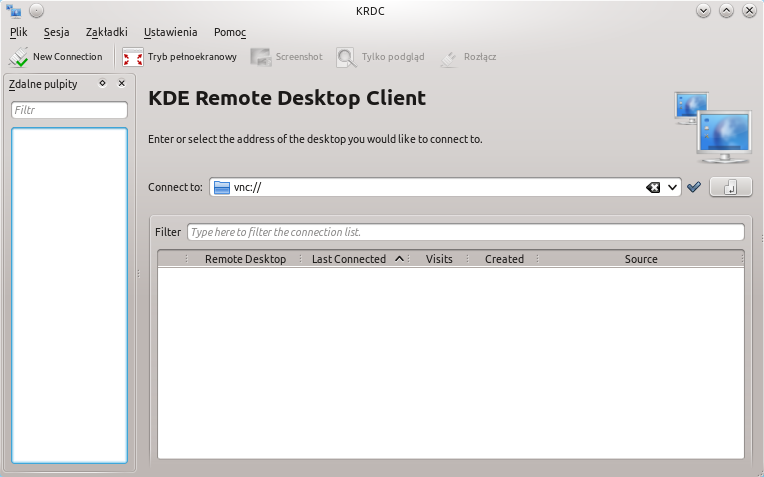Click the vnc:// protocol icon in address bar
Viewport: 764px width, 477px height.
click(x=222, y=188)
